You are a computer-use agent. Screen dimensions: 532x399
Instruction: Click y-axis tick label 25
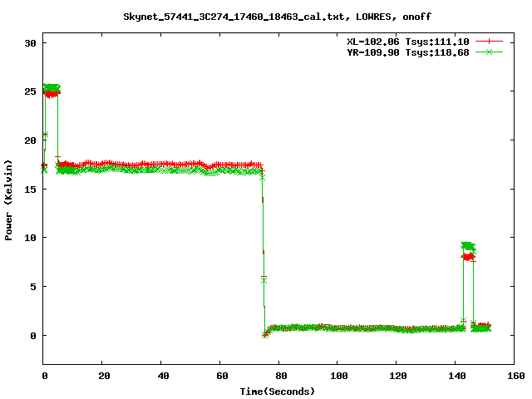[x=30, y=91]
